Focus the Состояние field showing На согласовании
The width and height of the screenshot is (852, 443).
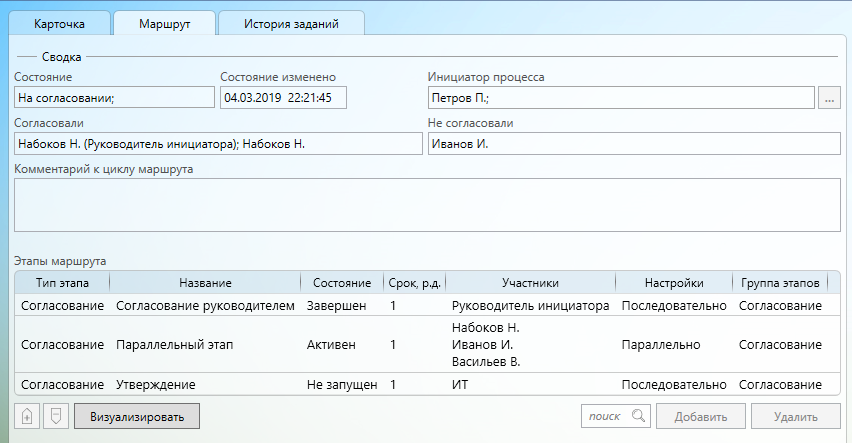[x=114, y=98]
